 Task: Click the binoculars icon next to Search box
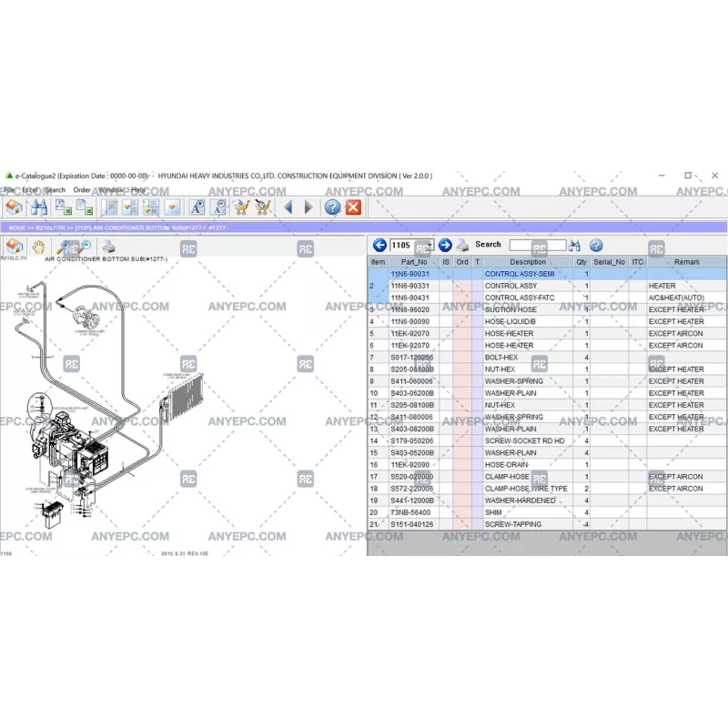(x=577, y=246)
